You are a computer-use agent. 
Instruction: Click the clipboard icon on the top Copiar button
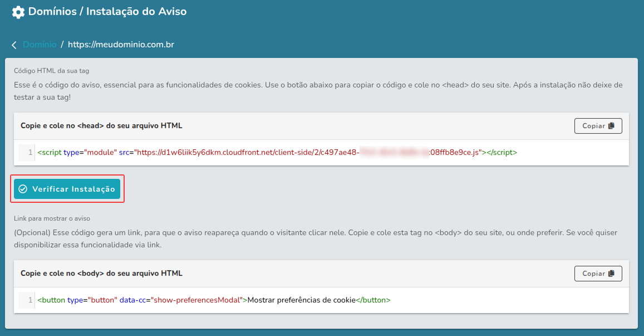(611, 125)
